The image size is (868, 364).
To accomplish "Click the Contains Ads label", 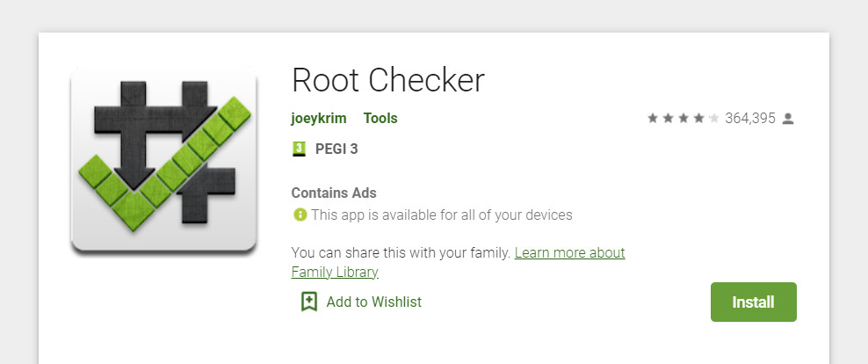I will click(x=334, y=193).
